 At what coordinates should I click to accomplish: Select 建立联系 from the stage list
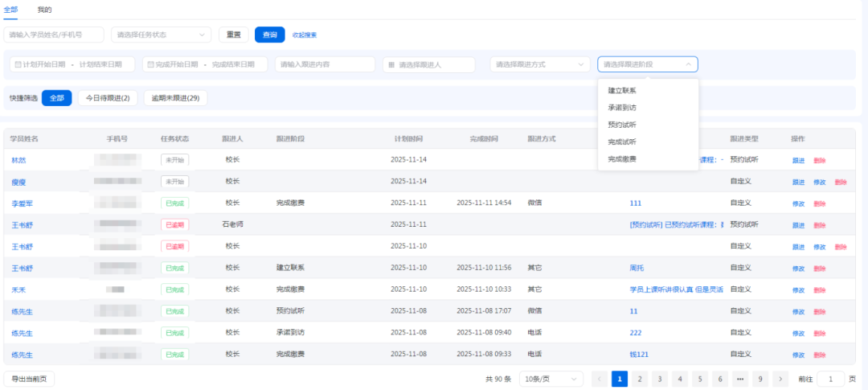pyautogui.click(x=622, y=91)
